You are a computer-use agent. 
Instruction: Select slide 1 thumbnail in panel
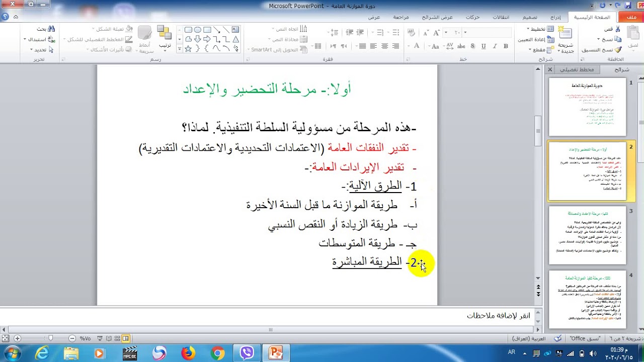587,107
